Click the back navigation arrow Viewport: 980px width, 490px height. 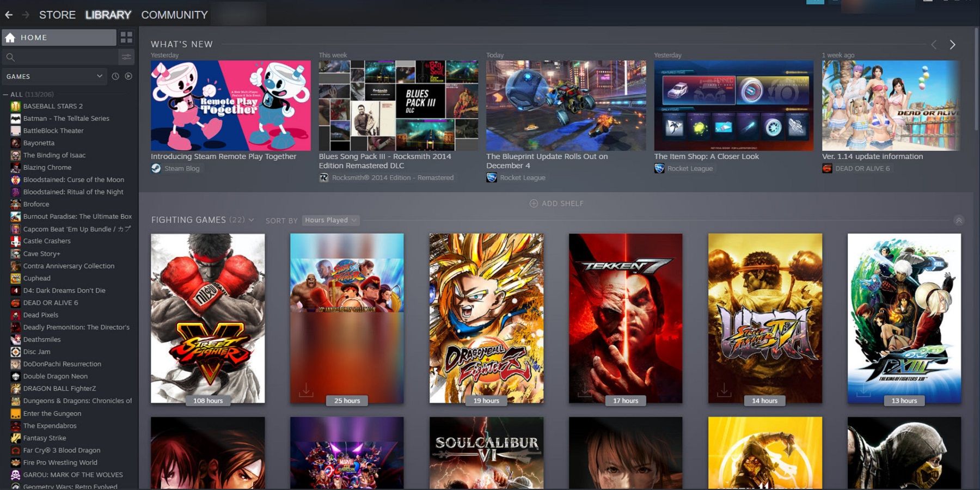9,15
